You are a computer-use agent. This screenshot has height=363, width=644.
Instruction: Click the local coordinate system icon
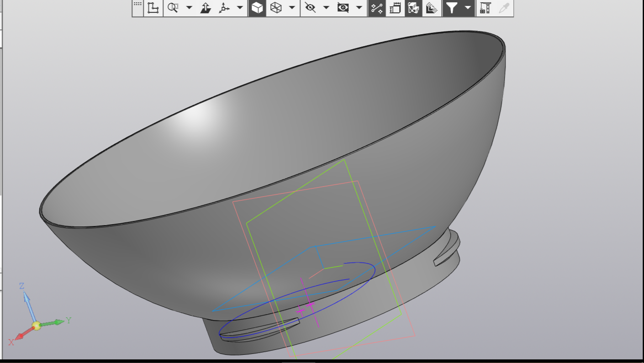tap(153, 8)
